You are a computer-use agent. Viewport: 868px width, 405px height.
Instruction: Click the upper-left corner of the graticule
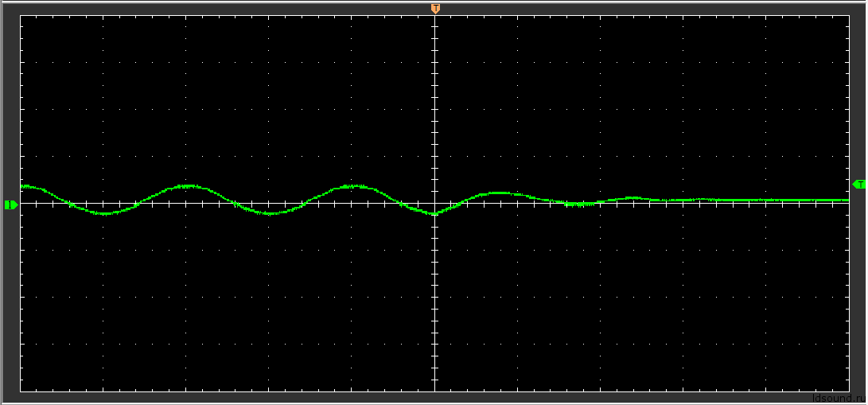pyautogui.click(x=21, y=16)
